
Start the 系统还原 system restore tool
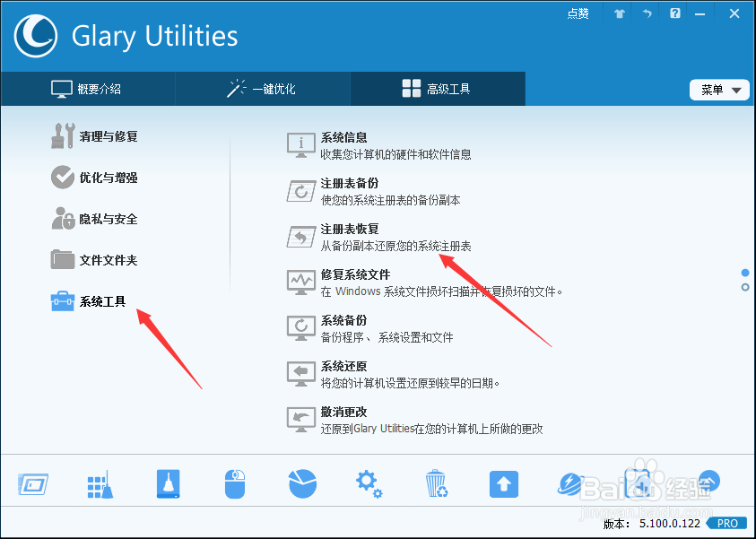click(x=345, y=368)
